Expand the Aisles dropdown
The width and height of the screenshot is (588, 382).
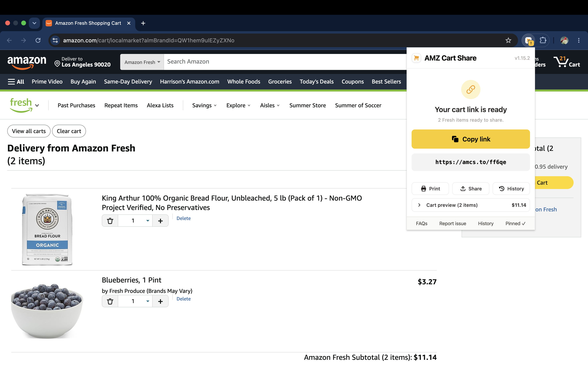[270, 105]
